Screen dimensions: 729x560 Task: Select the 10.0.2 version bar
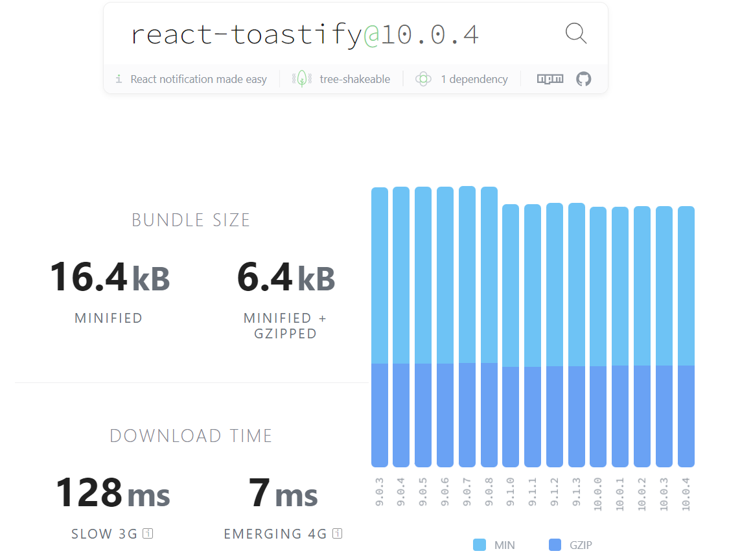click(642, 337)
